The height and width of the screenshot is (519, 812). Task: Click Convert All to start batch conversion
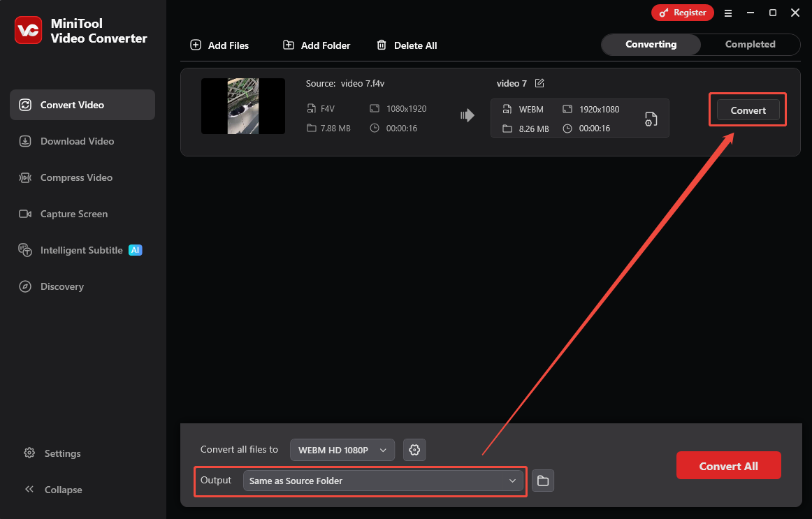tap(728, 465)
